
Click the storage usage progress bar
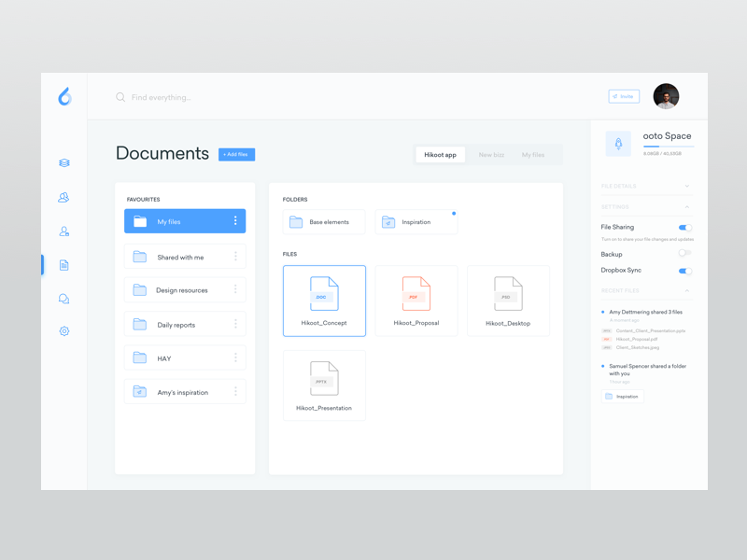[x=668, y=147]
